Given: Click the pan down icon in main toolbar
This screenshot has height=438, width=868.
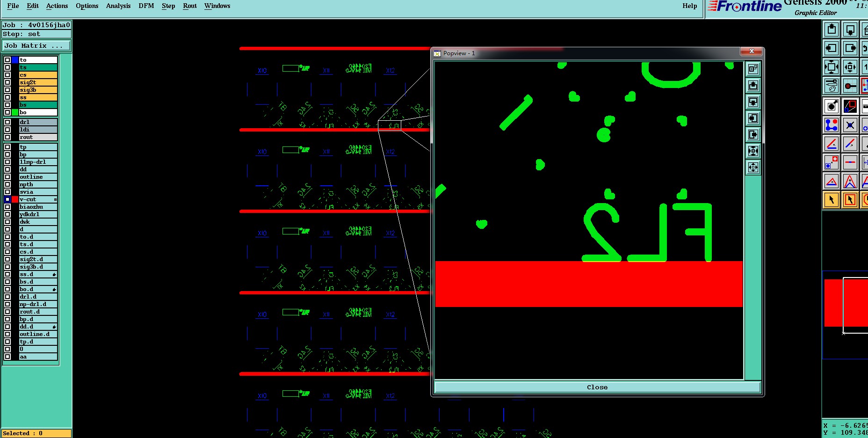Looking at the screenshot, I should pos(850,29).
